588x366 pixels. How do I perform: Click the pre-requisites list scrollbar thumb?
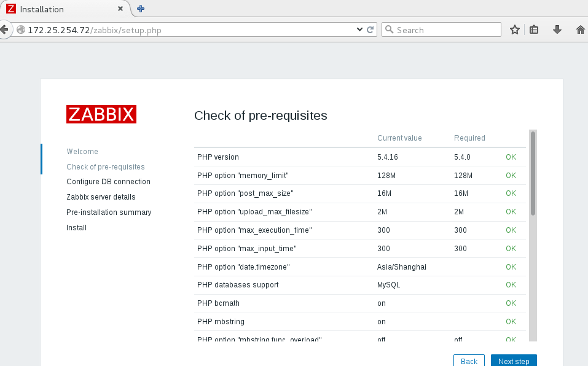(533, 173)
